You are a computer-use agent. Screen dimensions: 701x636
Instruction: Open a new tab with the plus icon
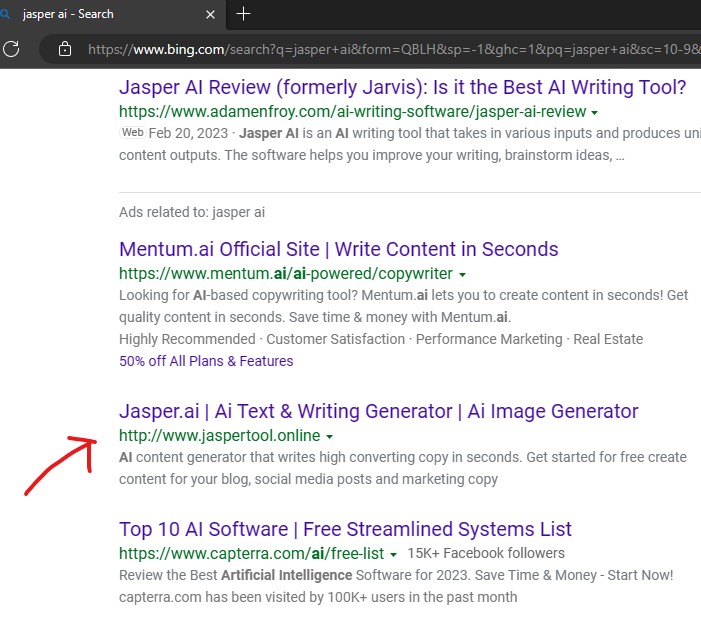tap(243, 14)
